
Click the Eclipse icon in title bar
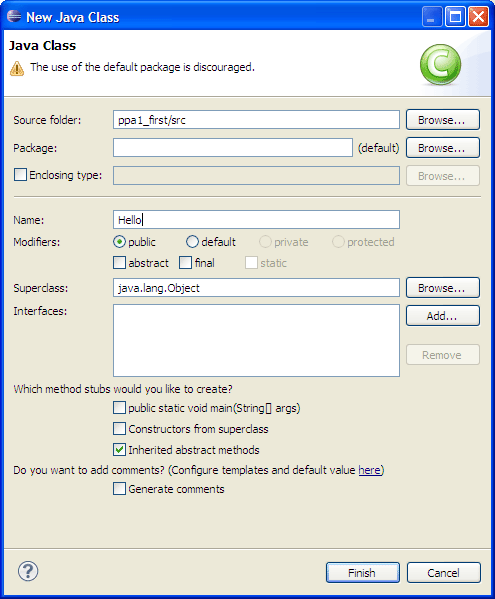[14, 16]
